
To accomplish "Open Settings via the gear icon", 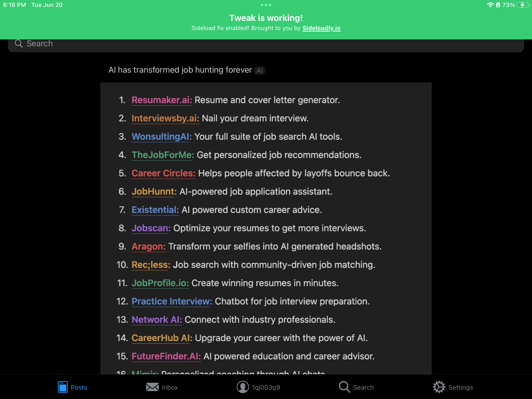I will [439, 387].
